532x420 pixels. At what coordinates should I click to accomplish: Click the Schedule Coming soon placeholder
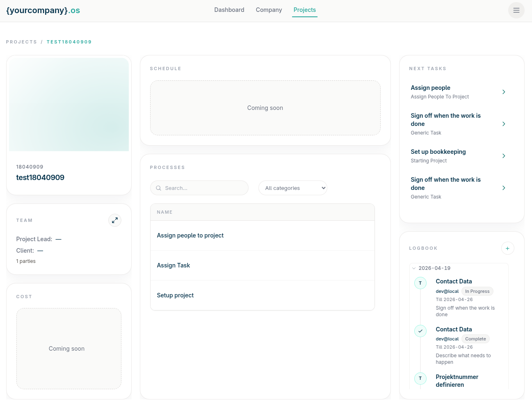point(265,108)
